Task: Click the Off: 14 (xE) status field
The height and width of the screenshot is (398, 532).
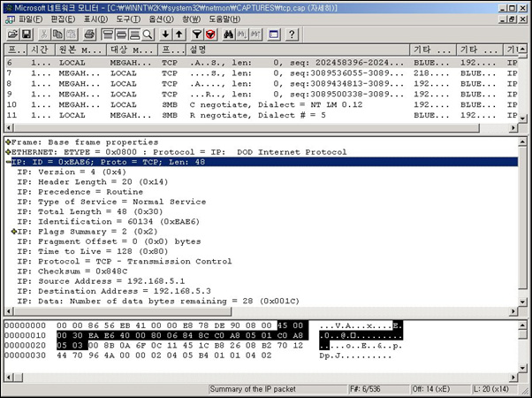Action: (x=440, y=389)
